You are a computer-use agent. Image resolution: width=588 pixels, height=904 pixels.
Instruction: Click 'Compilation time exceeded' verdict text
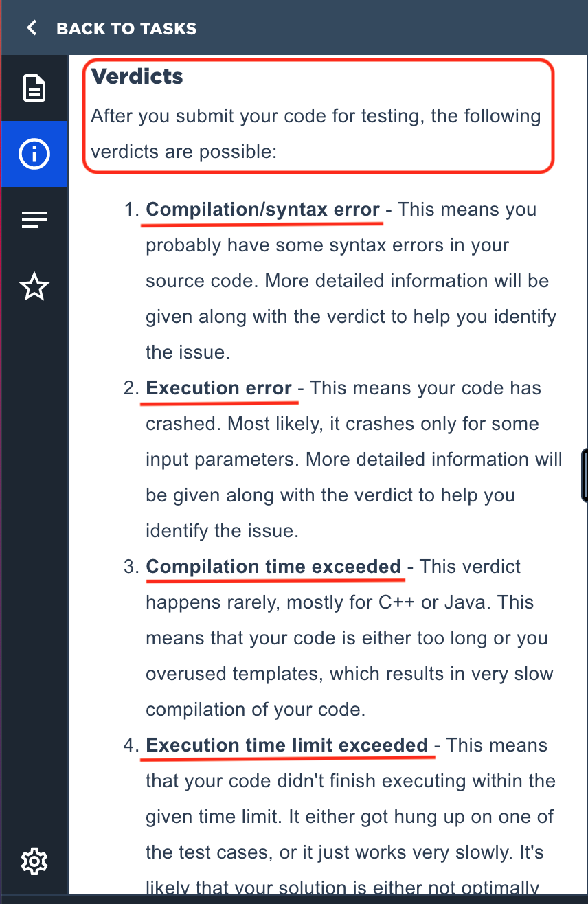pyautogui.click(x=273, y=567)
